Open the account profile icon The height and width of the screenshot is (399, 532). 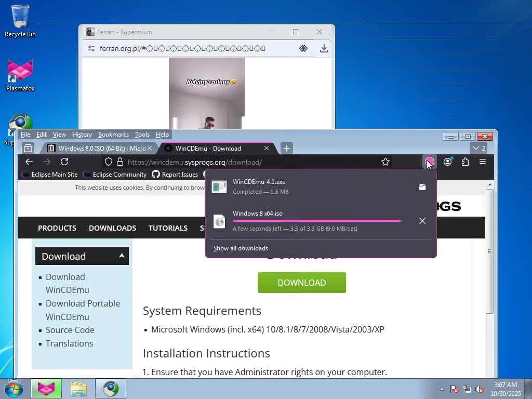[x=447, y=162]
